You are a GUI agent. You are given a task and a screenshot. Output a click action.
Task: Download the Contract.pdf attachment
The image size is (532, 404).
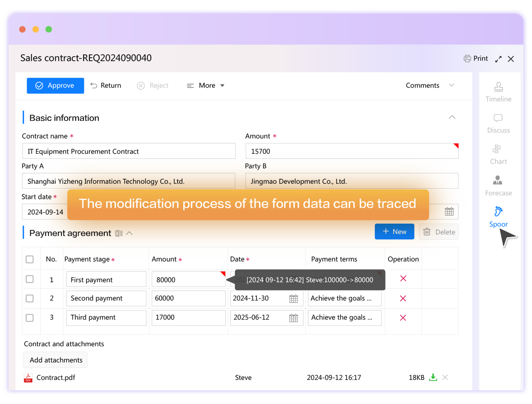433,377
